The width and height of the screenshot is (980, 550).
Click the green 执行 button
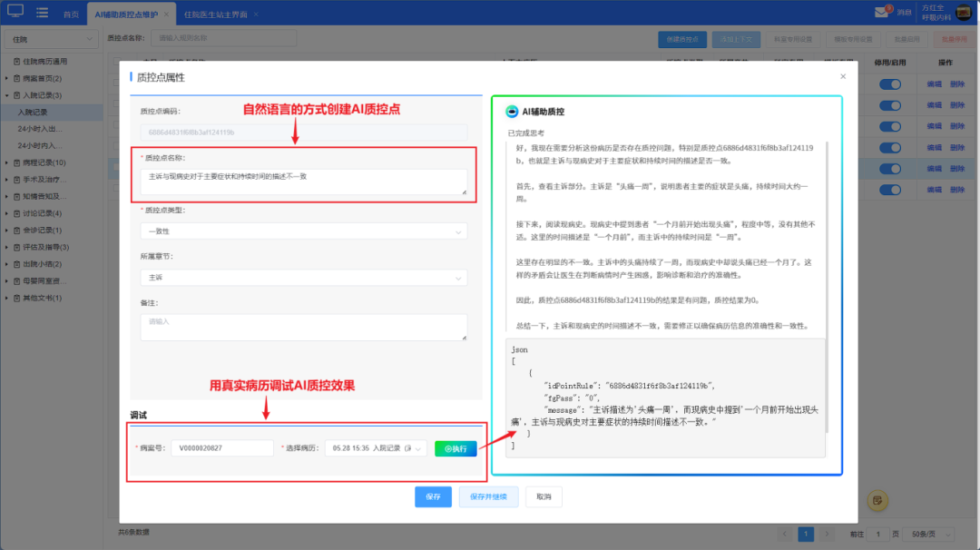[x=456, y=448]
